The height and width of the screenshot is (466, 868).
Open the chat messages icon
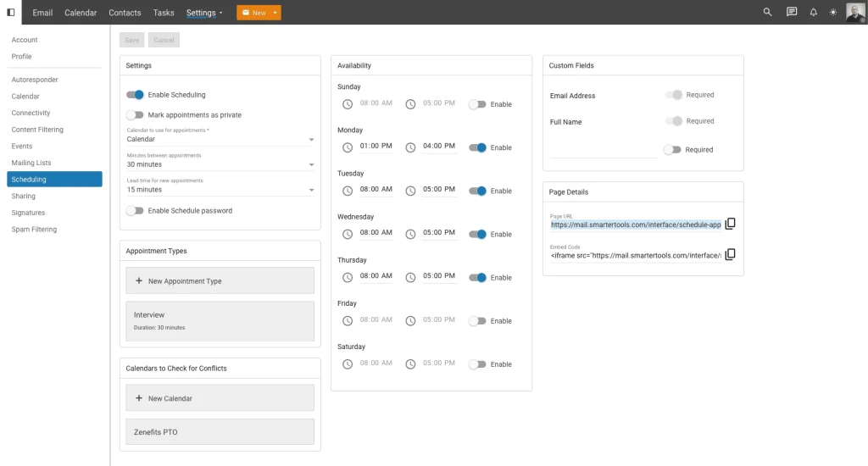[x=792, y=12]
